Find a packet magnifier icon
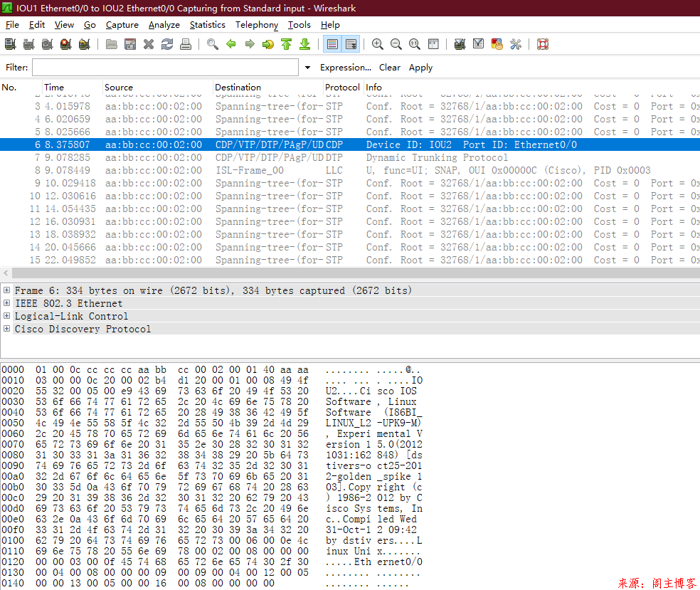The image size is (700, 590). point(213,44)
